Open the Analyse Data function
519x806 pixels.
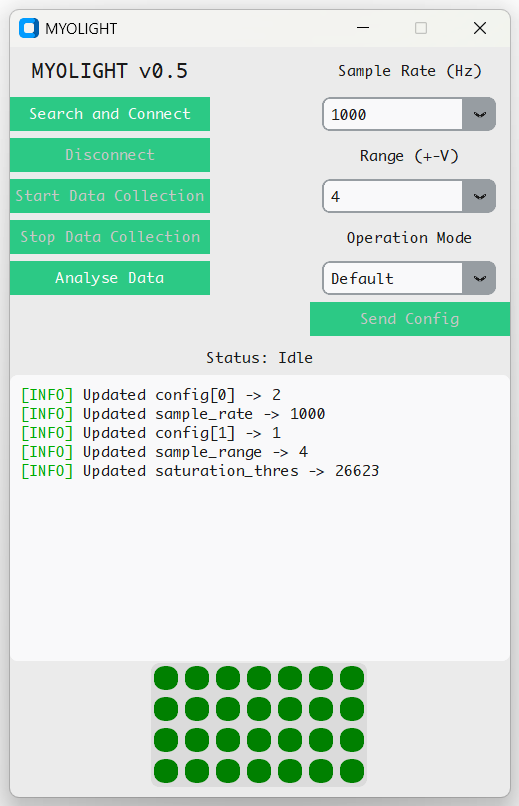click(110, 278)
